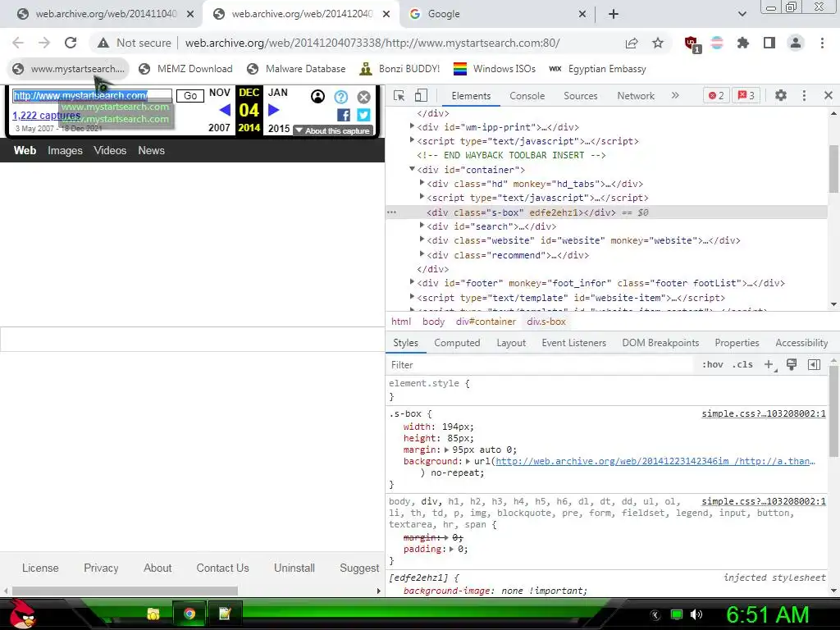
Task: Open the Chrome profile avatar
Action: 796,43
